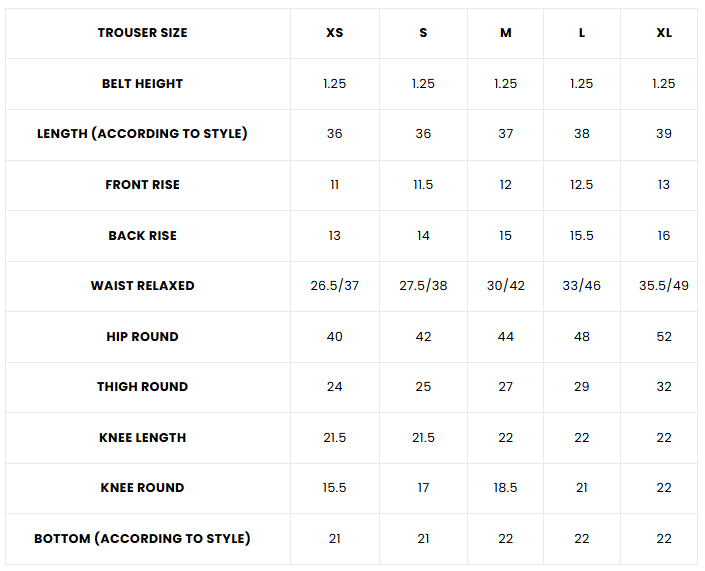Click the LENGTH (ACCORDING TO STYLE) label
Image resolution: width=705 pixels, height=571 pixels.
[x=142, y=134]
